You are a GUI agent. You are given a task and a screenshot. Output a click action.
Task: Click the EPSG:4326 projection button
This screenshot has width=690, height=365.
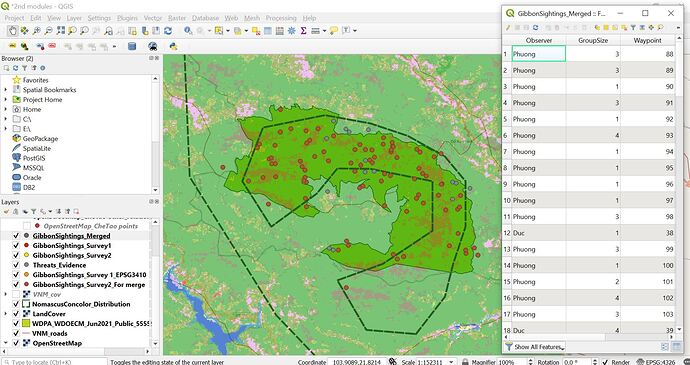coord(655,362)
